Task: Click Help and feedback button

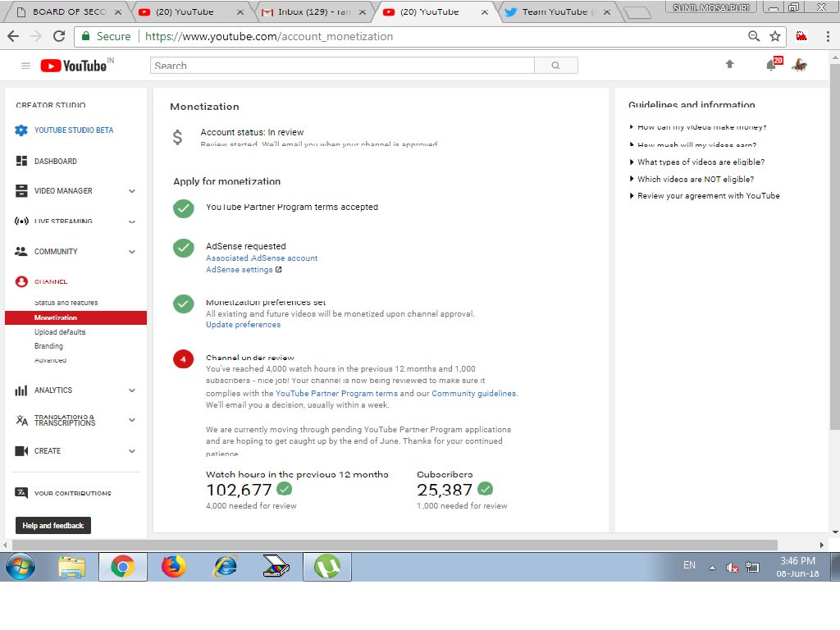Action: click(x=53, y=525)
